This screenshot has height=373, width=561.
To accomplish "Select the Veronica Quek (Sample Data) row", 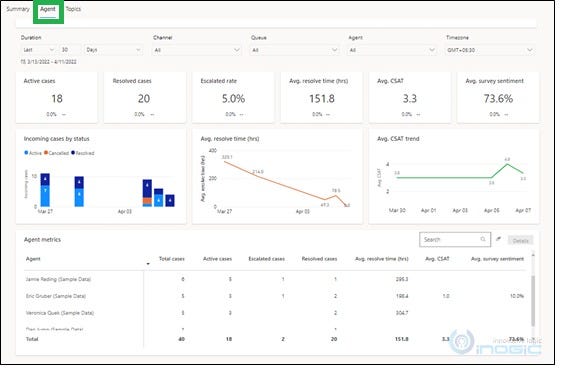I will [x=275, y=313].
